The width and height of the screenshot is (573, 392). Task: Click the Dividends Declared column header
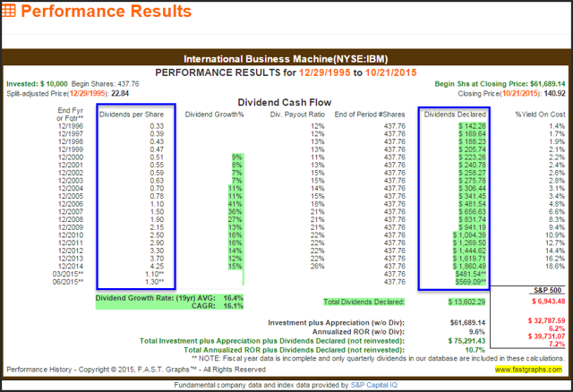(x=455, y=115)
